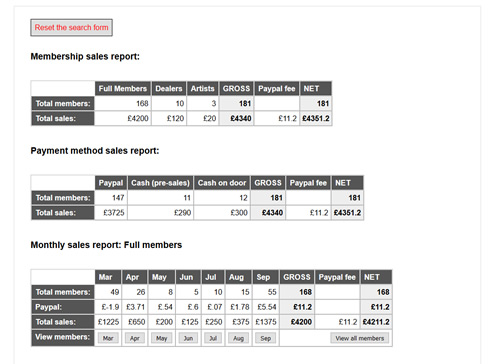Viewport: 500px width, 364px height.
Task: Select the 168 Full Members count in membership table
Action: click(123, 103)
